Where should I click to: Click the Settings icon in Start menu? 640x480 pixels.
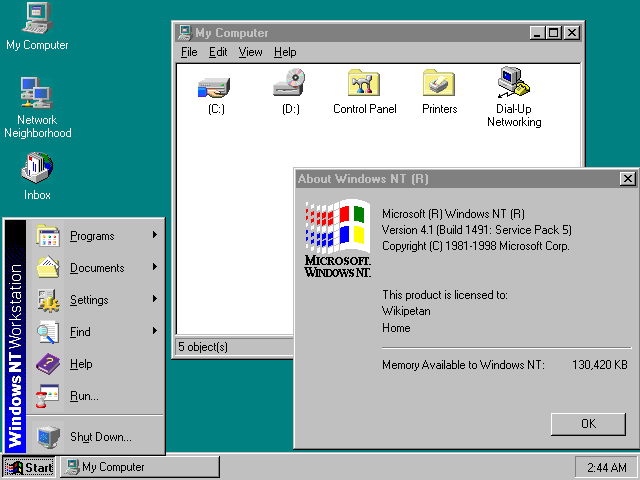pos(49,300)
